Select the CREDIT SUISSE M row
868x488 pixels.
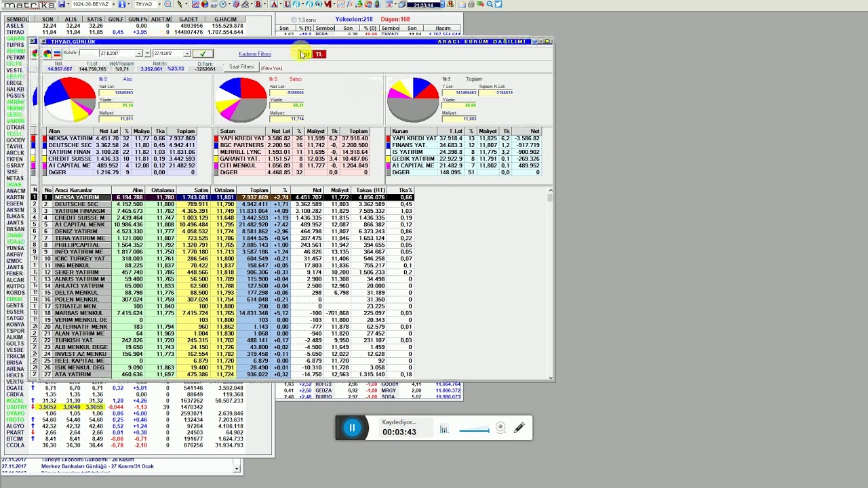click(x=227, y=218)
